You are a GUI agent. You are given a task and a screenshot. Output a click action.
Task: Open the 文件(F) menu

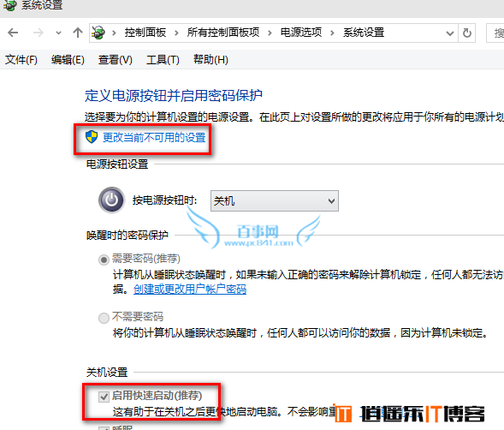click(x=21, y=60)
